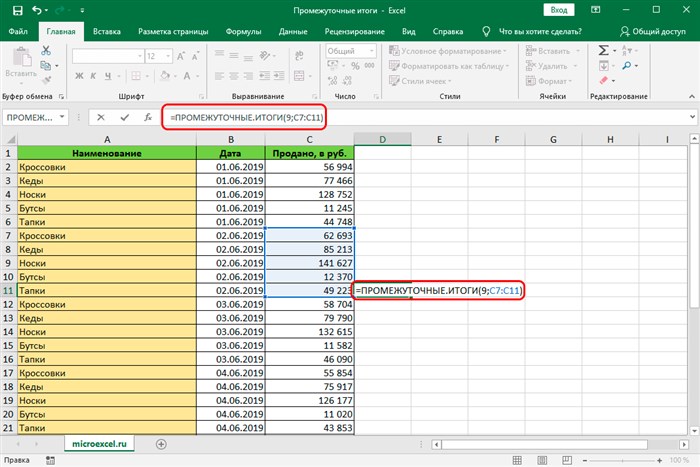The width and height of the screenshot is (700, 467).
Task: Click the Cut scissors icon
Action: [46, 50]
